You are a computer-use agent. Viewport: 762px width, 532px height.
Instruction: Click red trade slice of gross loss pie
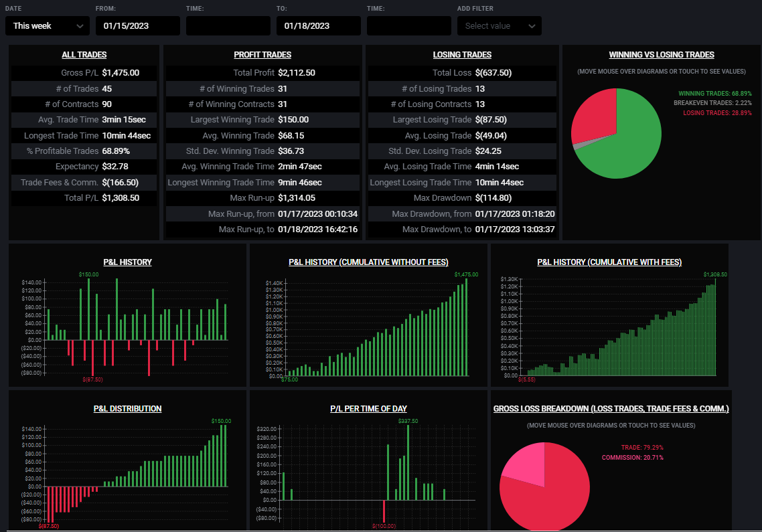pos(554,496)
